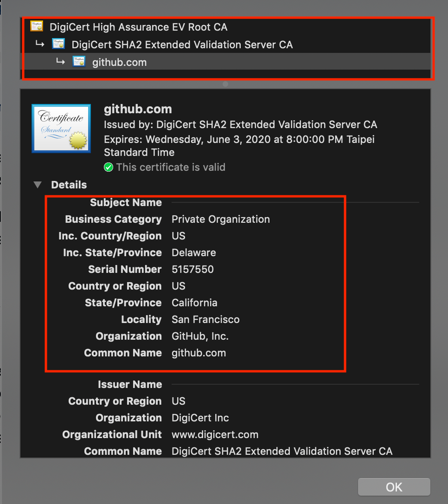Click the 'San Francisco' locality value
Screen dimensions: 448x504
(x=205, y=319)
